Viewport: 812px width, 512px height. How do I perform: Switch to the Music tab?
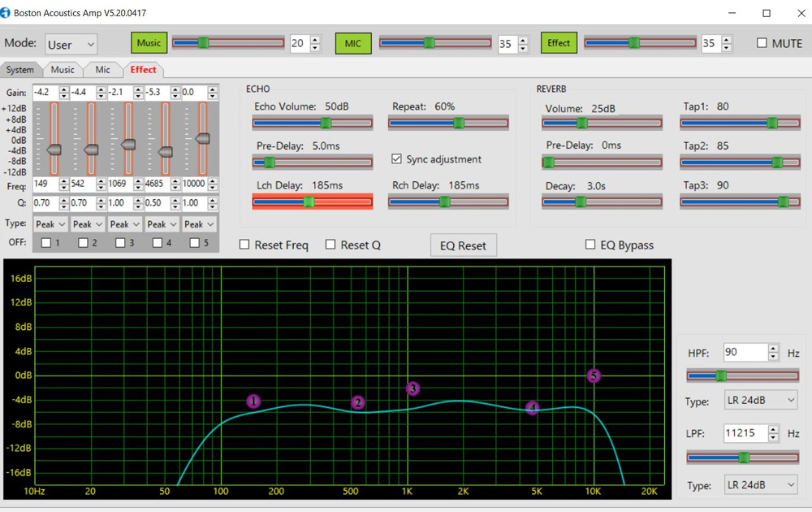click(63, 69)
